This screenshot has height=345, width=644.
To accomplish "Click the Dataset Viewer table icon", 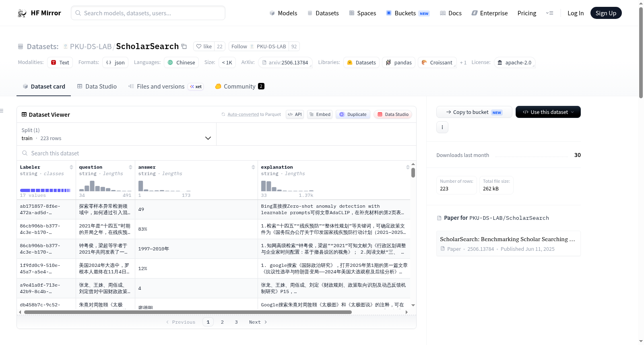I will click(x=24, y=114).
